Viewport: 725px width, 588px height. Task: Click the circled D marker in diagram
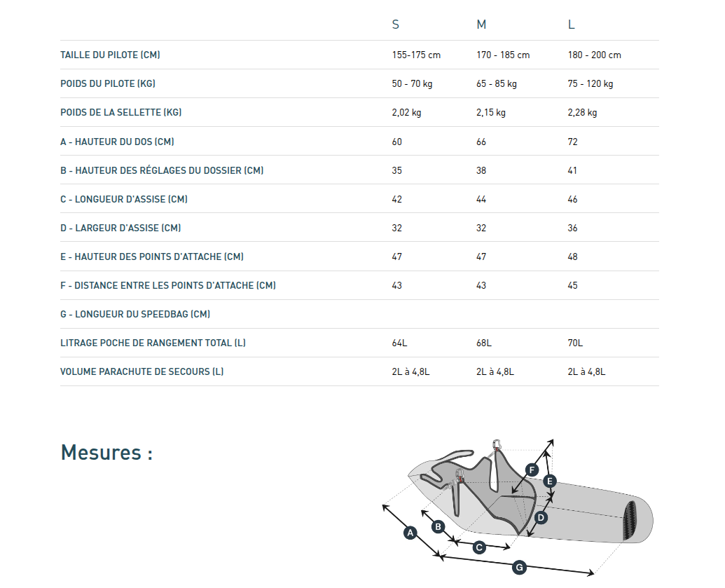(x=541, y=518)
